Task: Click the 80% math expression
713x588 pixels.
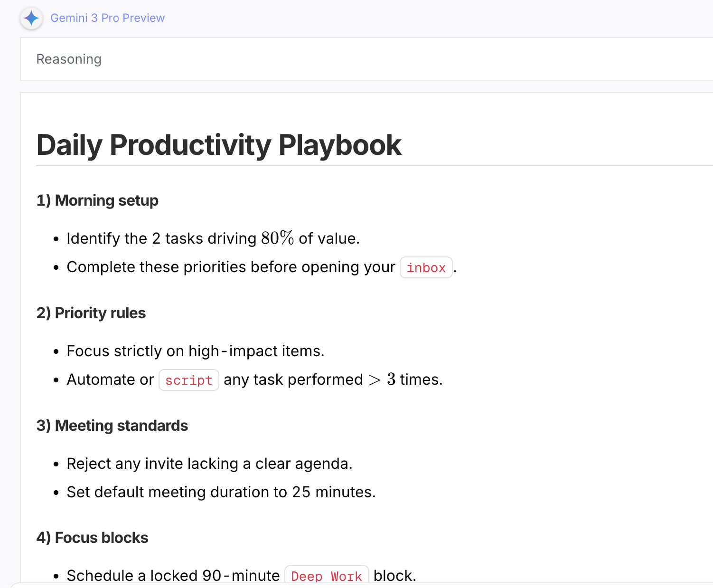Action: coord(277,238)
